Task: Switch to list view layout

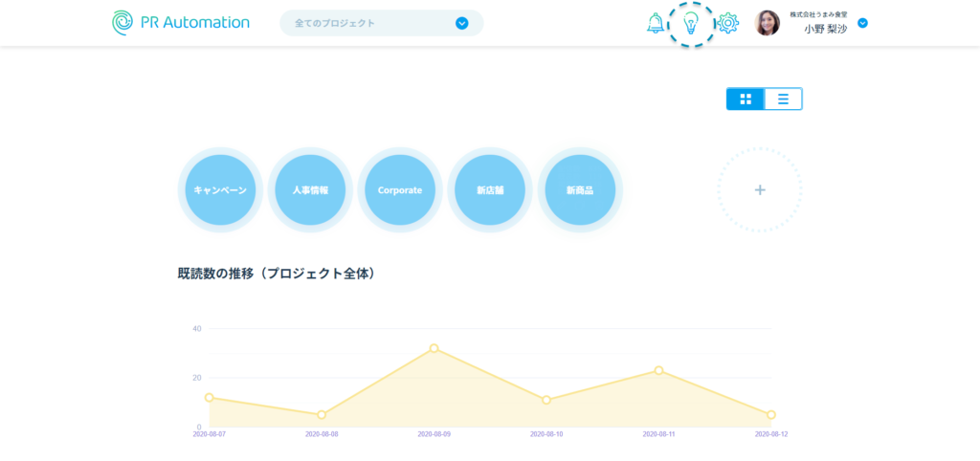Action: (783, 99)
